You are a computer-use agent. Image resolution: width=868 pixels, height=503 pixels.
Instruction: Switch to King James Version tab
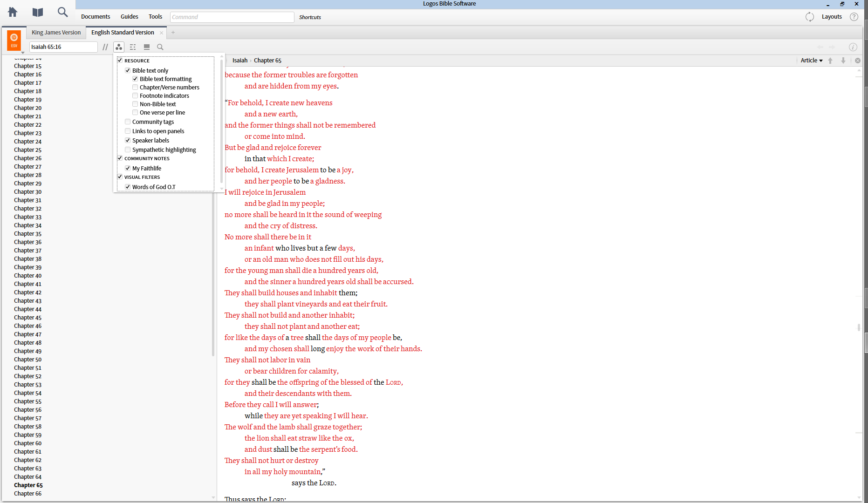[56, 33]
